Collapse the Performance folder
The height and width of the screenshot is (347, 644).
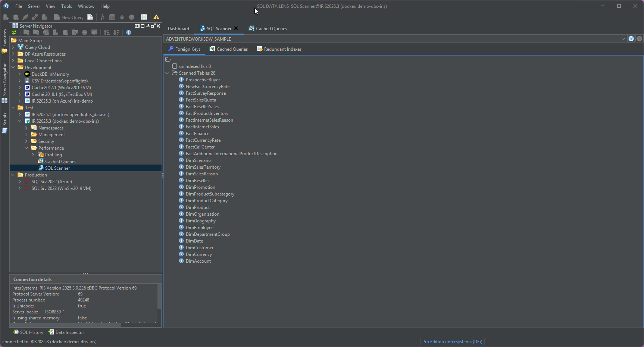pyautogui.click(x=26, y=148)
